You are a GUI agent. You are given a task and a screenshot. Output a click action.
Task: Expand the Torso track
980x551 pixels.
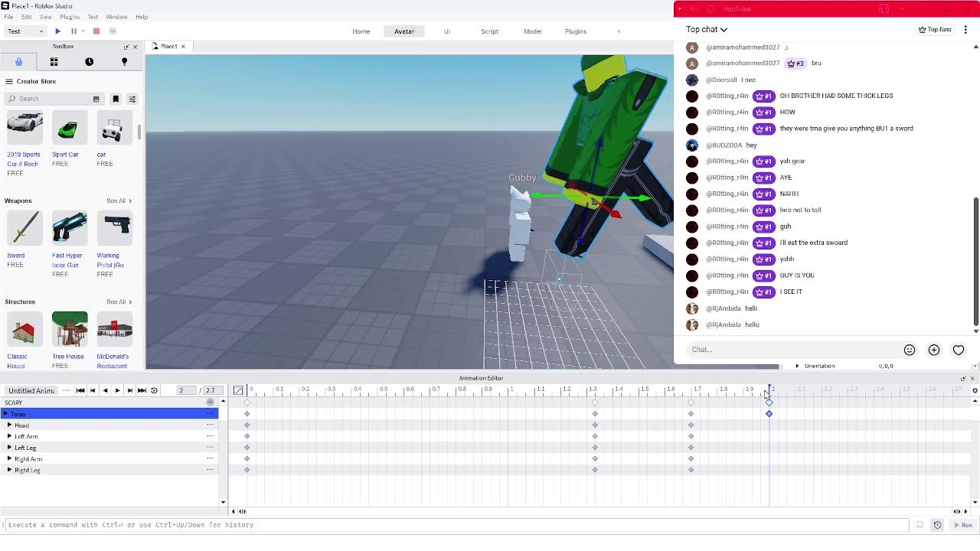click(x=6, y=414)
